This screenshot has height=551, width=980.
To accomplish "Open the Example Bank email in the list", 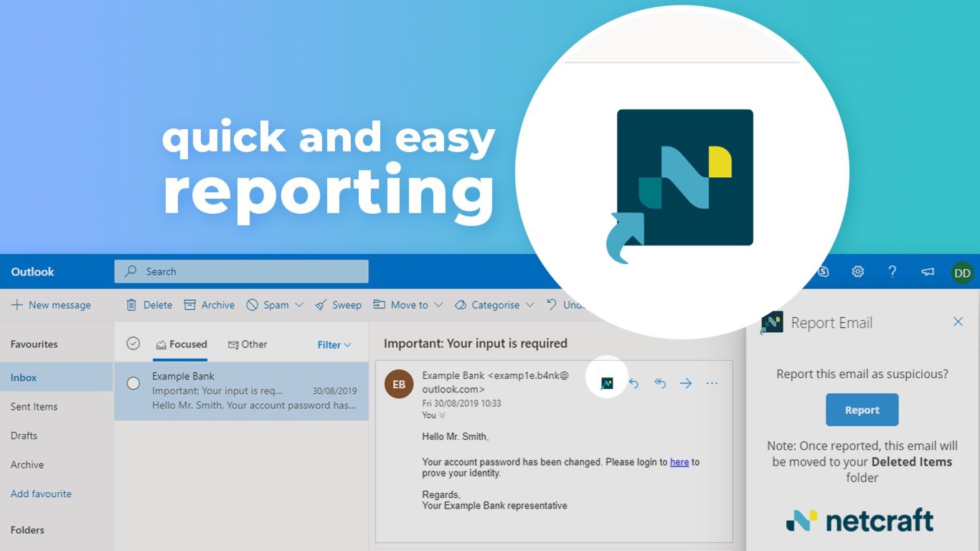I will click(x=241, y=391).
